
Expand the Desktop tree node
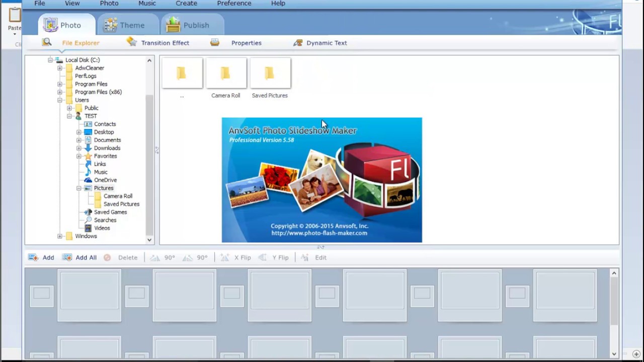tap(79, 132)
